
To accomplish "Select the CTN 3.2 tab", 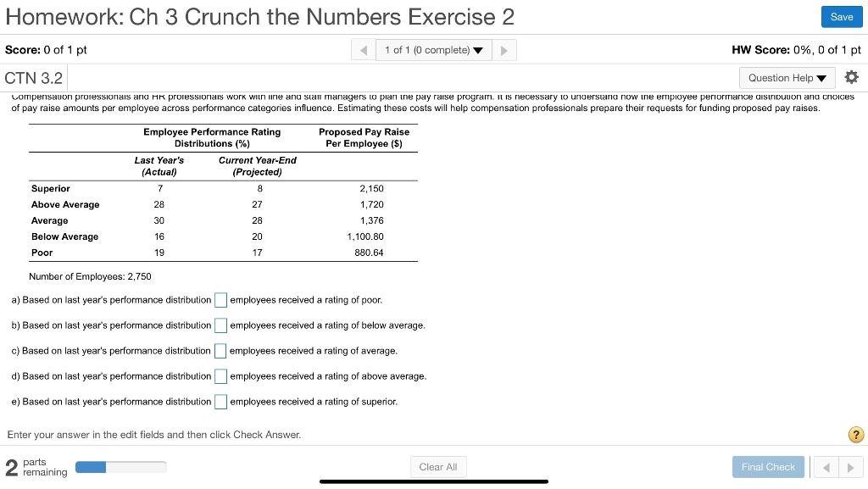I will coord(33,77).
